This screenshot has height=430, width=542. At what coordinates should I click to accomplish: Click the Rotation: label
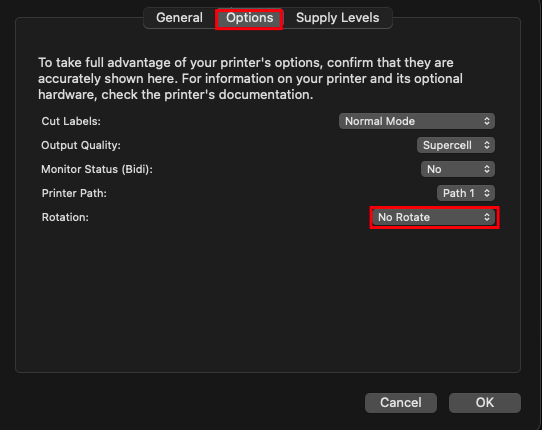65,217
